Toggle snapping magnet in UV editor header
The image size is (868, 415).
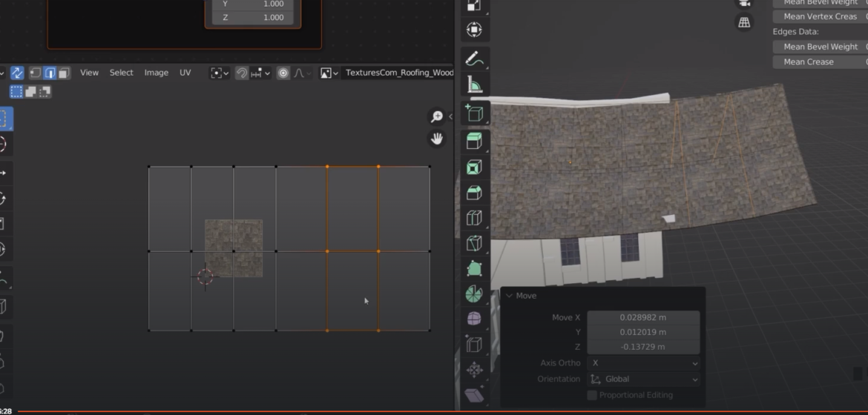point(241,73)
